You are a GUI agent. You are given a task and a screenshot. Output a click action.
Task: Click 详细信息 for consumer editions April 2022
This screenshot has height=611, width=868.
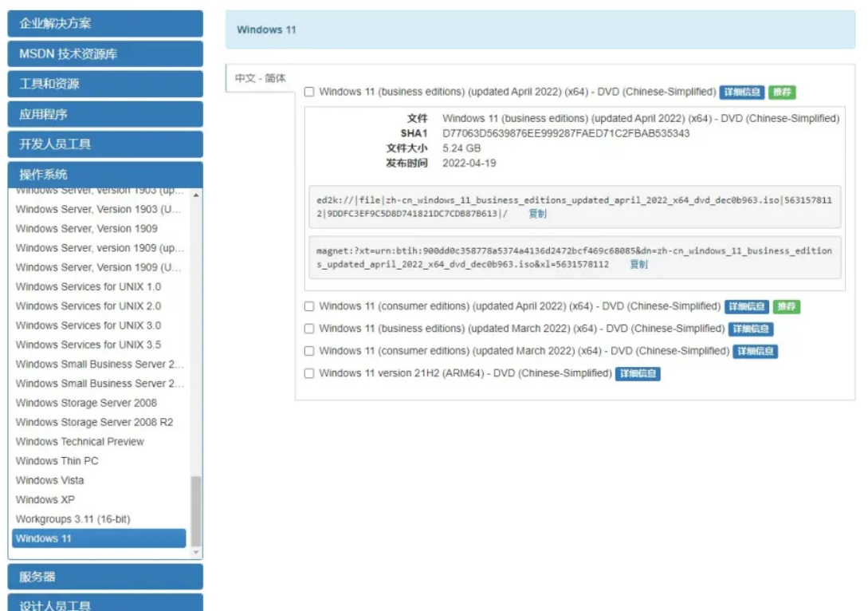pyautogui.click(x=746, y=306)
